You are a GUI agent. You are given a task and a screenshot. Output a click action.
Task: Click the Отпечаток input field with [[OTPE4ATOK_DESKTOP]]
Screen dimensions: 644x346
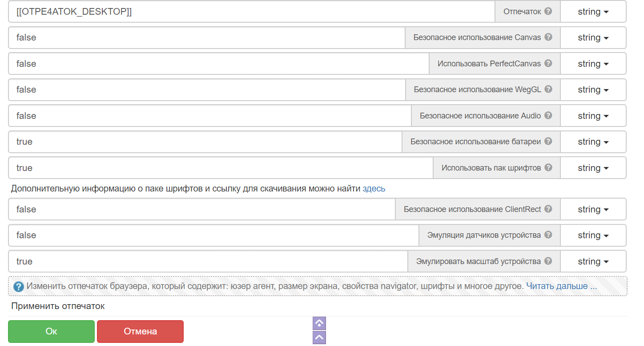[251, 12]
